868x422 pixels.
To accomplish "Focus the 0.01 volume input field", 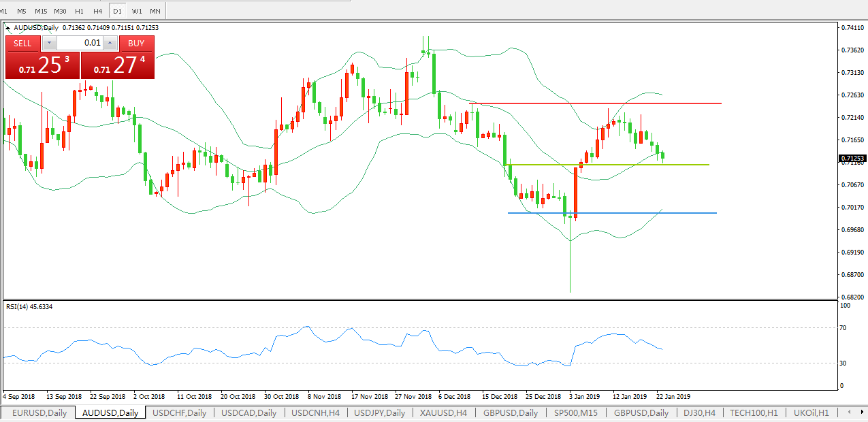I will tap(80, 43).
